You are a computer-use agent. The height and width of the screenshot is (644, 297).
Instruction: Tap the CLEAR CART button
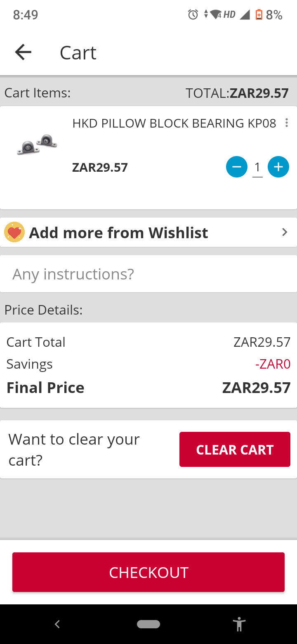[x=235, y=450]
